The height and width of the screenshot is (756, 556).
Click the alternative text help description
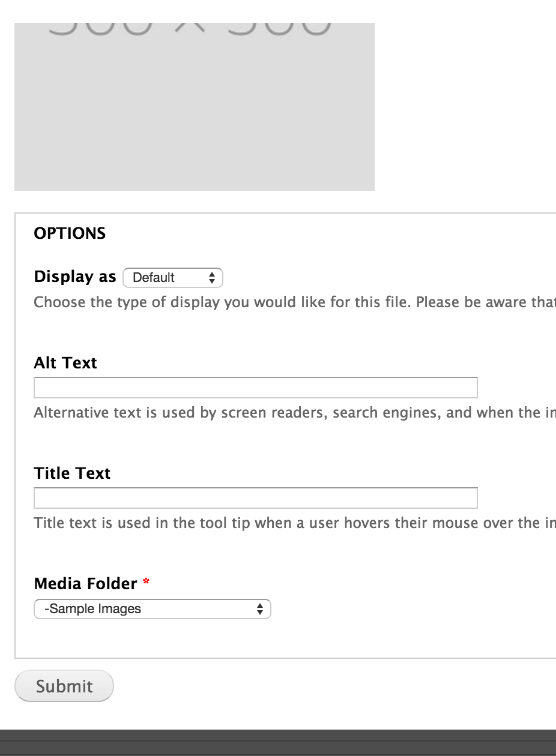click(x=295, y=413)
